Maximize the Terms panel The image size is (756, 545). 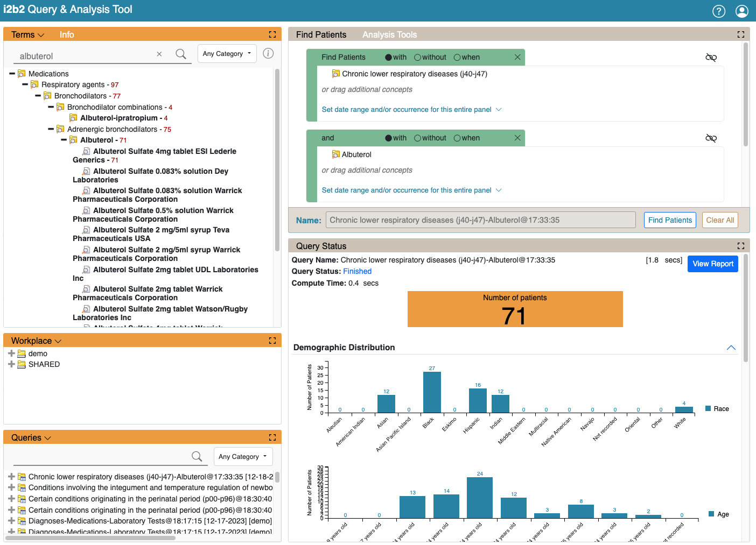(x=272, y=34)
